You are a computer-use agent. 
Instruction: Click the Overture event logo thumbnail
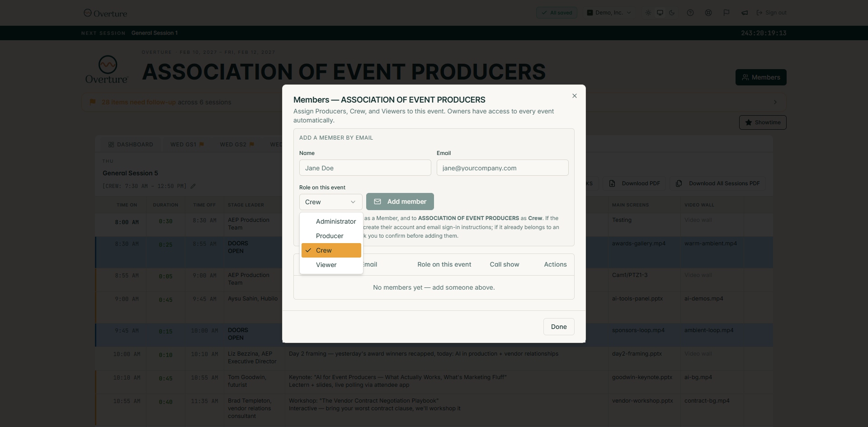(107, 70)
